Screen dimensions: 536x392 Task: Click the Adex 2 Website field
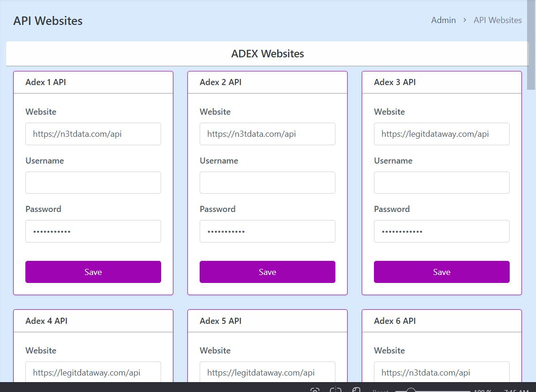pyautogui.click(x=267, y=134)
